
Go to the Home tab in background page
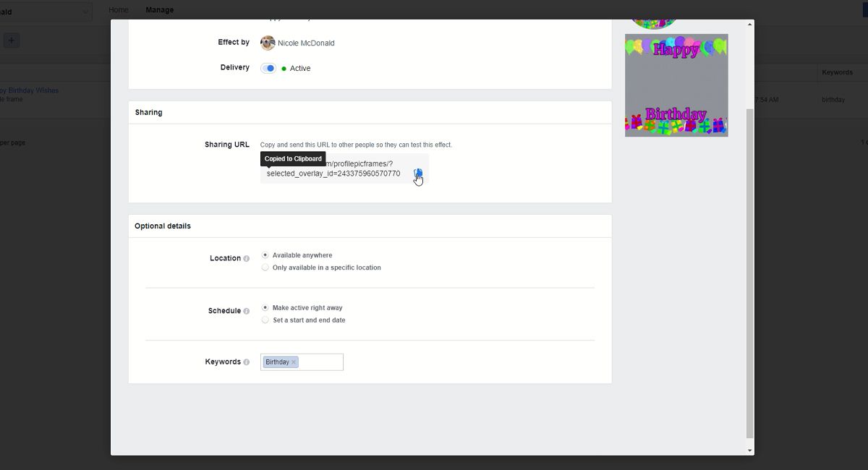[119, 10]
